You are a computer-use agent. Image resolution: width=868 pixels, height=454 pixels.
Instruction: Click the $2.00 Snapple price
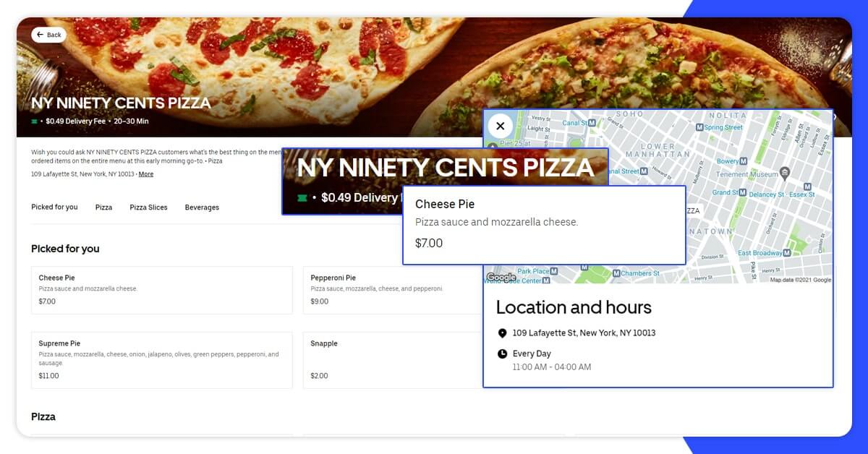coord(319,376)
